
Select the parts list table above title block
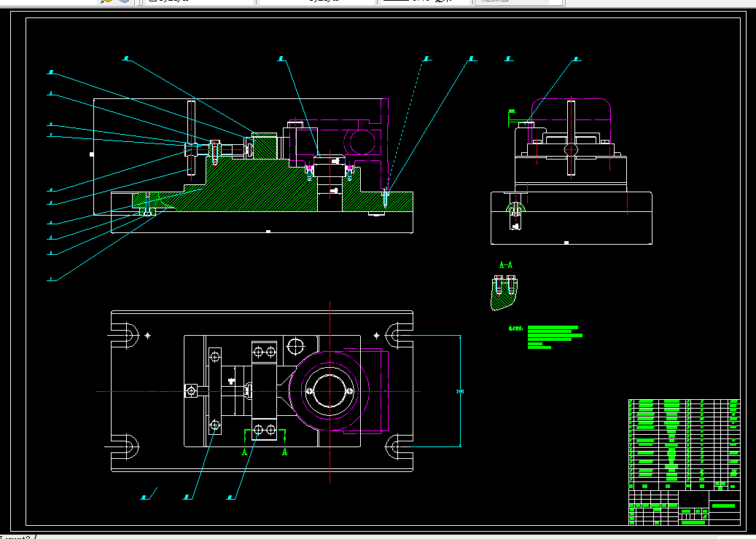coord(684,444)
